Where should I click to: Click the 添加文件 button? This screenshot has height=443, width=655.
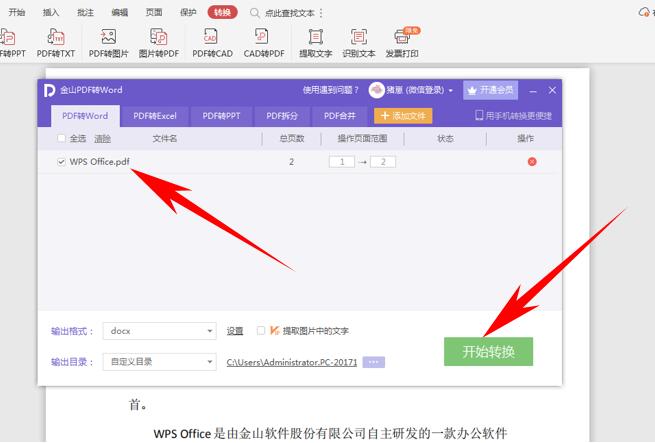tap(403, 116)
